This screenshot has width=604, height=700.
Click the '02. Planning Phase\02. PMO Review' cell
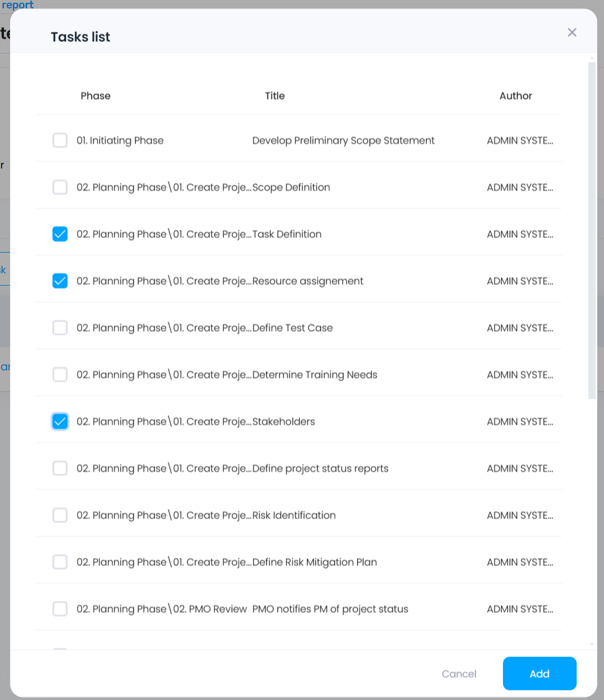pyautogui.click(x=162, y=609)
